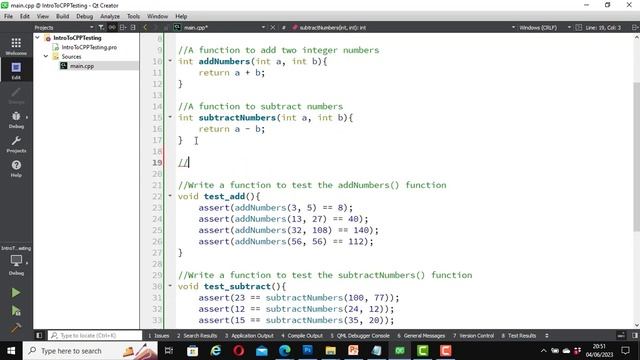This screenshot has width=640, height=360.
Task: Open the output panes selector arrows
Action: (547, 336)
